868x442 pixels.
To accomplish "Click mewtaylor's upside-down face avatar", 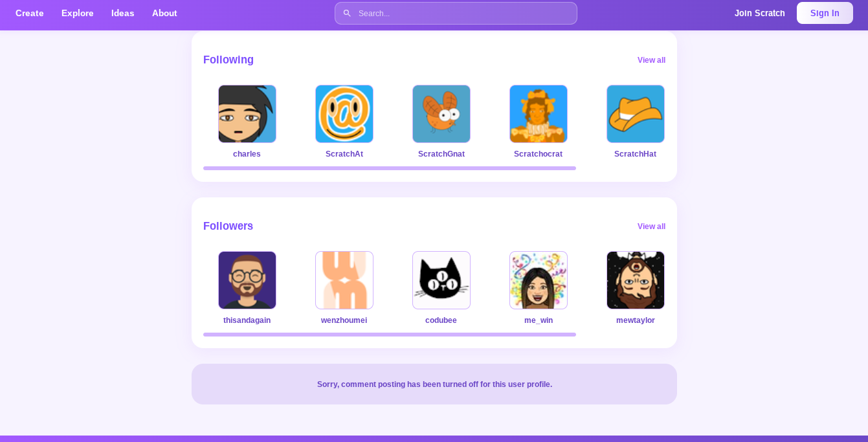I will click(x=636, y=280).
